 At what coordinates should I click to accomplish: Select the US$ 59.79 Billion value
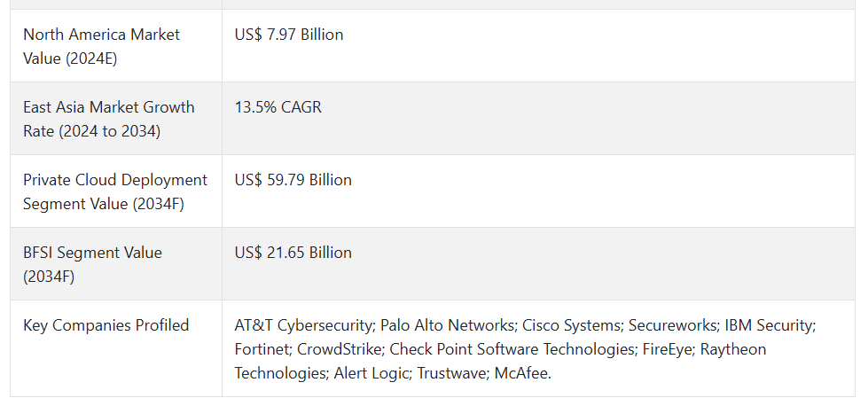pyautogui.click(x=293, y=180)
